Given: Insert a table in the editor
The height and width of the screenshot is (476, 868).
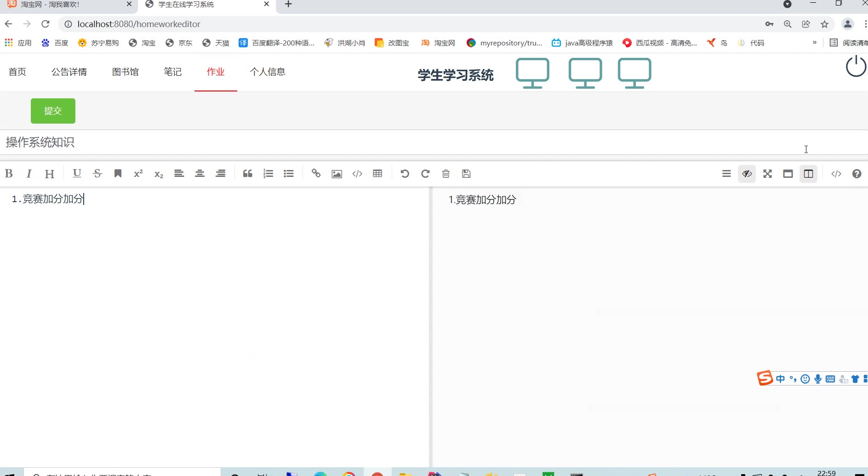Looking at the screenshot, I should (x=378, y=174).
